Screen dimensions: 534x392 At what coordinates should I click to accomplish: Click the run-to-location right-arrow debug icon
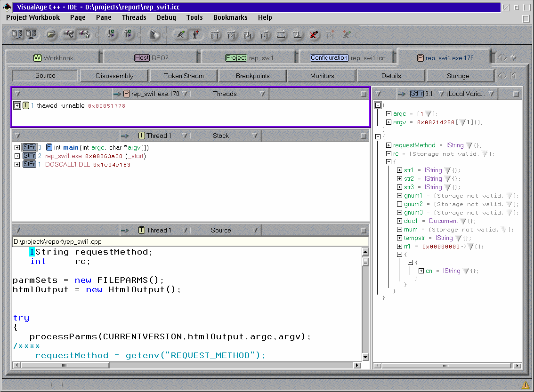[281, 34]
